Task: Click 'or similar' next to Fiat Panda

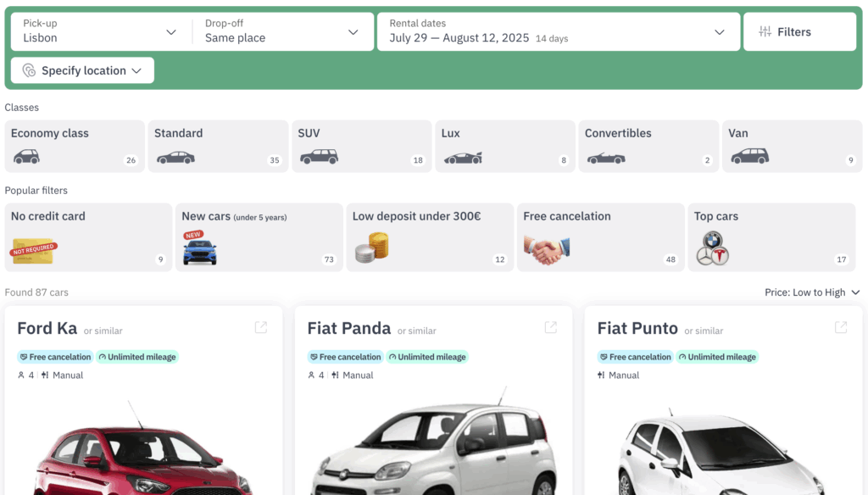Action: coord(417,331)
